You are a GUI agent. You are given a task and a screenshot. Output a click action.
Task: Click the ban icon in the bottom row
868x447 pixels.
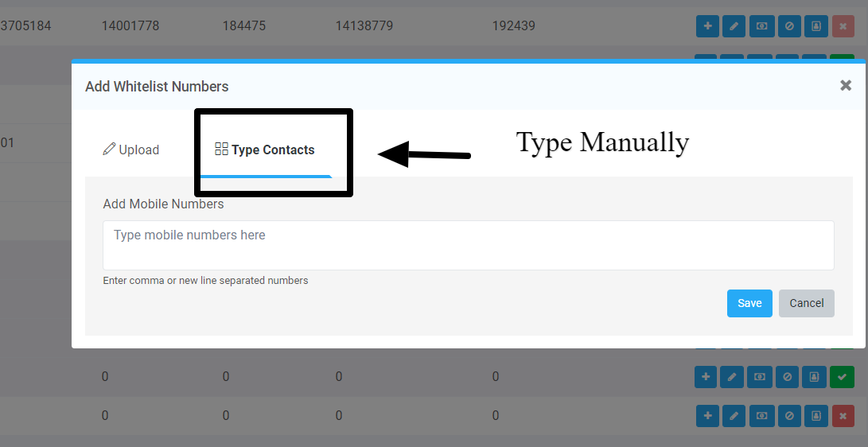(788, 415)
